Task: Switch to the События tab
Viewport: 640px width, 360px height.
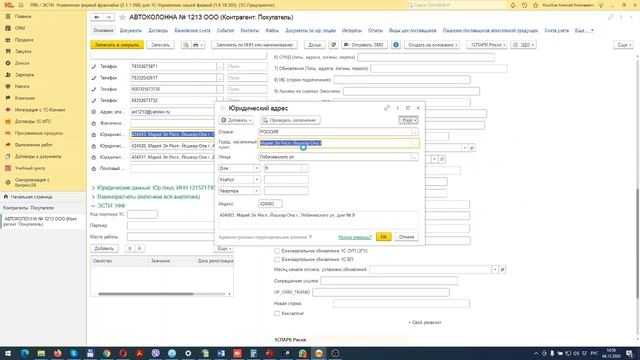Action: [225, 31]
